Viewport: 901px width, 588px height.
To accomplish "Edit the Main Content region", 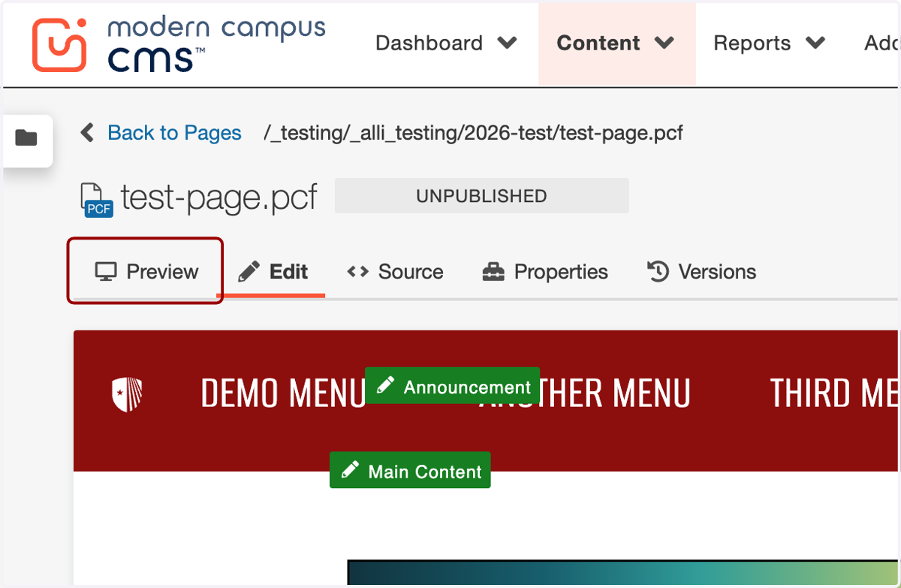I will tap(410, 470).
